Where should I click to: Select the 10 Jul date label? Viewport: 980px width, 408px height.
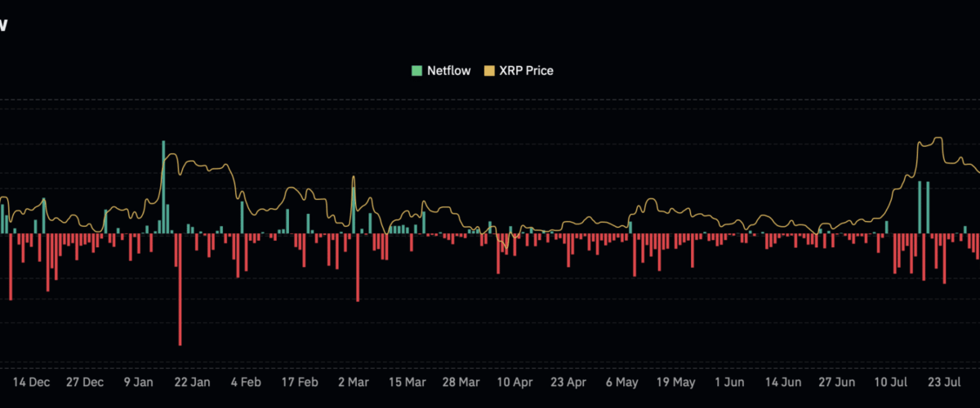click(891, 382)
